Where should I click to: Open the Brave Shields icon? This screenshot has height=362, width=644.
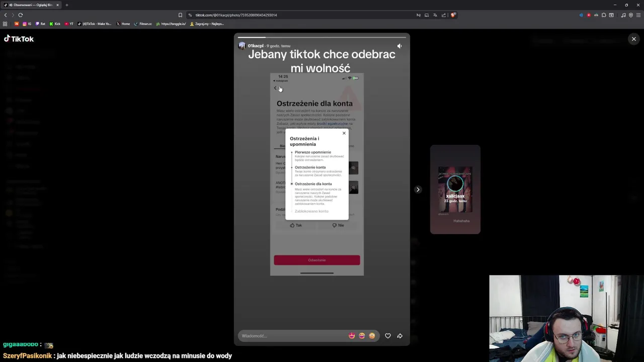tap(453, 15)
